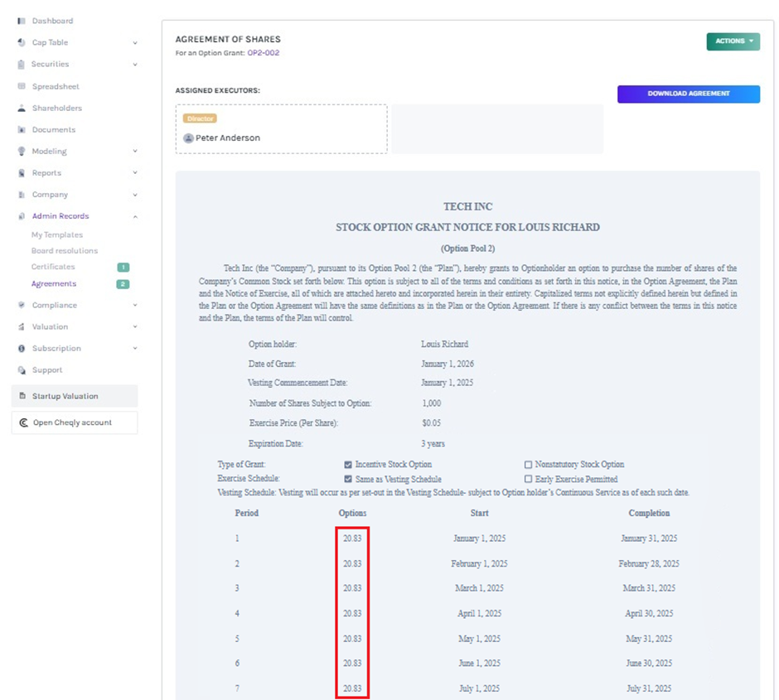779x700 pixels.
Task: Open Board resolutions submenu item
Action: tap(65, 251)
